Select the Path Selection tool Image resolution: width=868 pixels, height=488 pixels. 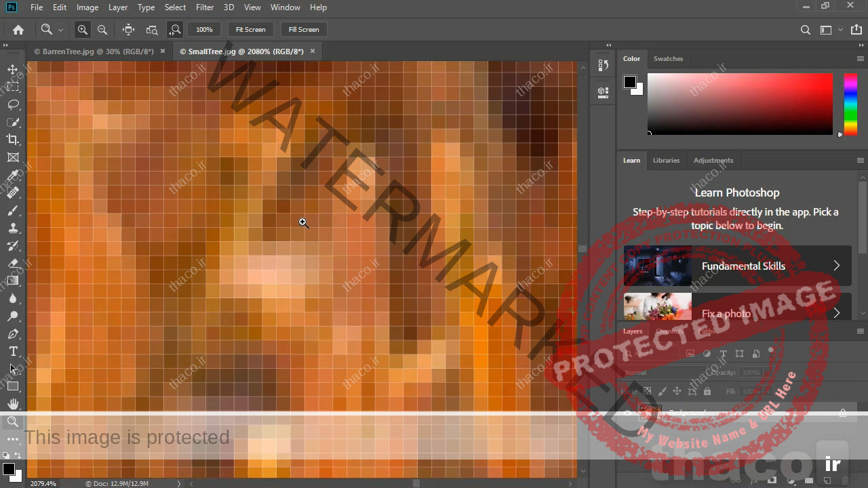point(13,369)
